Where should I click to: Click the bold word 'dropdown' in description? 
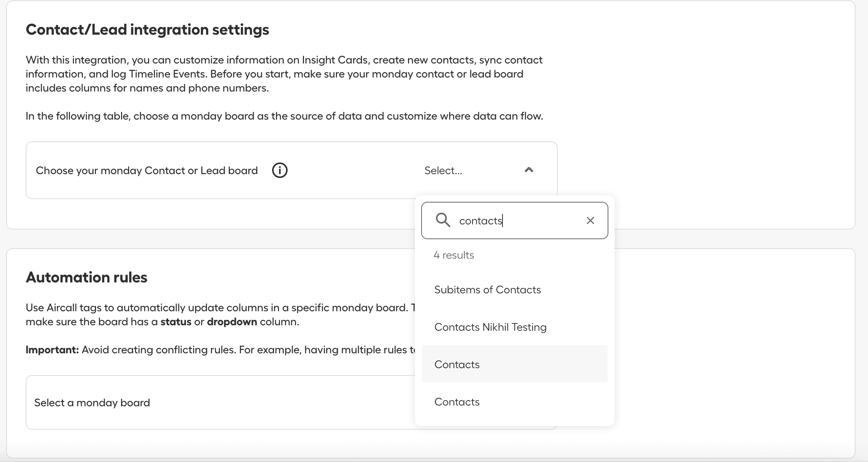pos(232,322)
